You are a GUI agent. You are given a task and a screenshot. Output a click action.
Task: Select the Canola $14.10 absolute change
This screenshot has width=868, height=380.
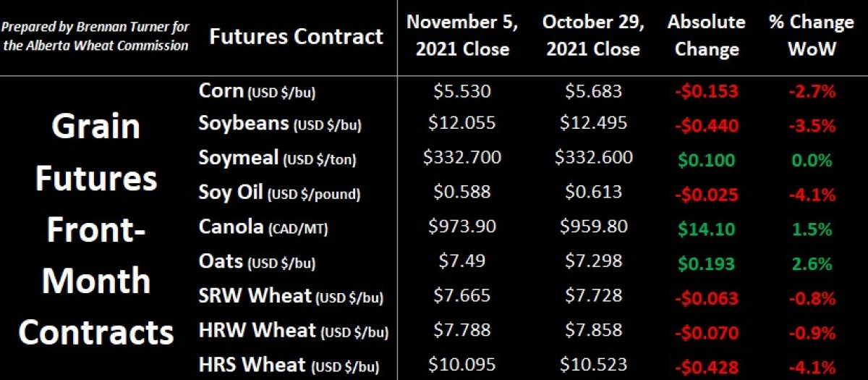coord(706,229)
